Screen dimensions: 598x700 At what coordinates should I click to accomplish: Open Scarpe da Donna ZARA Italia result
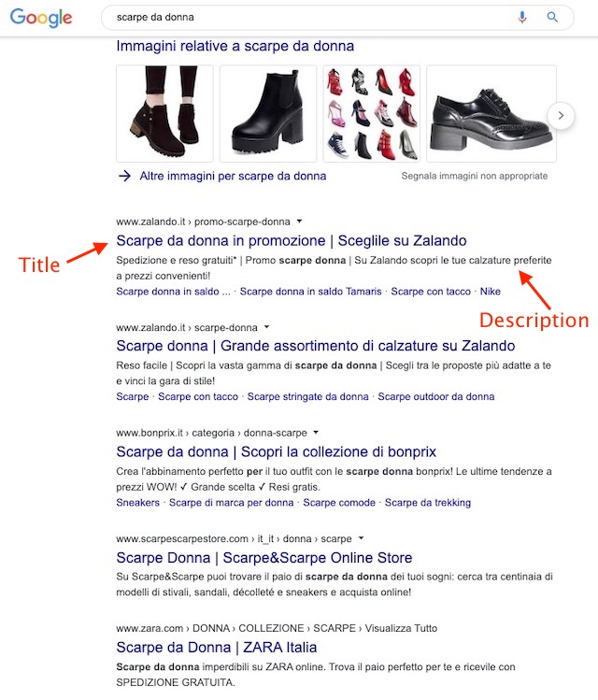pos(217,648)
